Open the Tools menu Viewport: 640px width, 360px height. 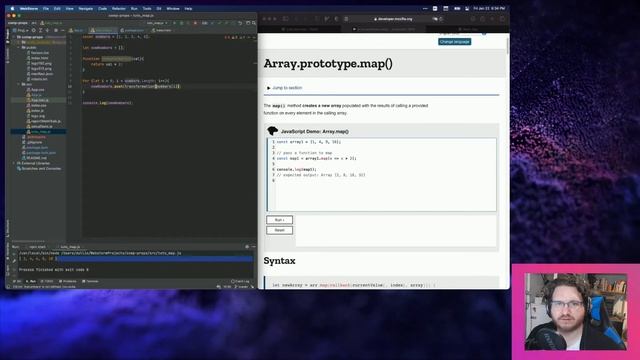tap(147, 8)
